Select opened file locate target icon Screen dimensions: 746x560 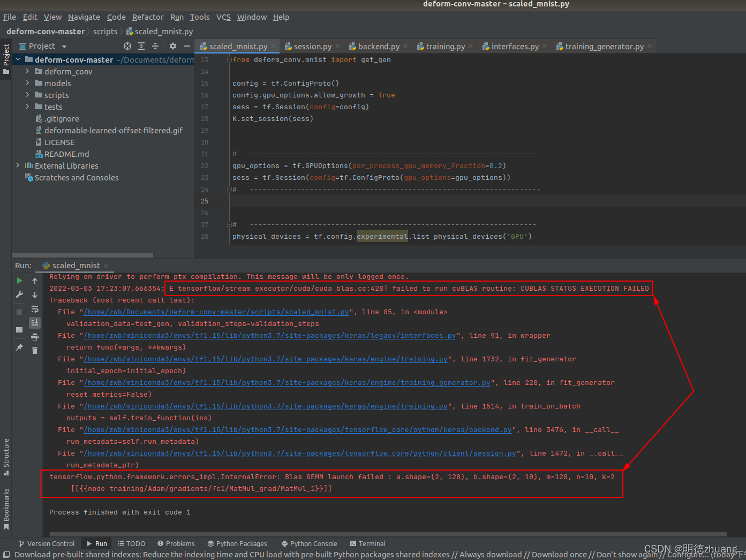tap(127, 46)
